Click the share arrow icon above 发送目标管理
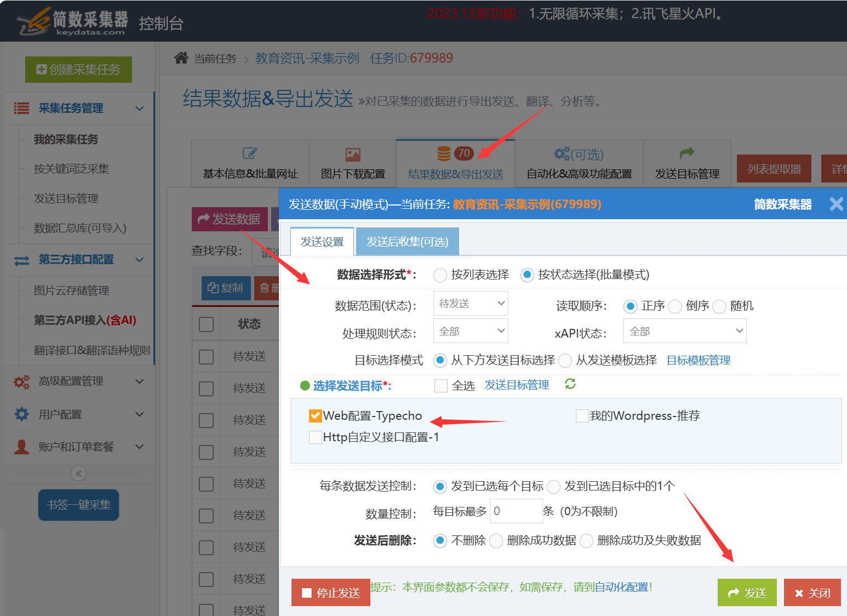Viewport: 847px width, 616px height. point(686,153)
